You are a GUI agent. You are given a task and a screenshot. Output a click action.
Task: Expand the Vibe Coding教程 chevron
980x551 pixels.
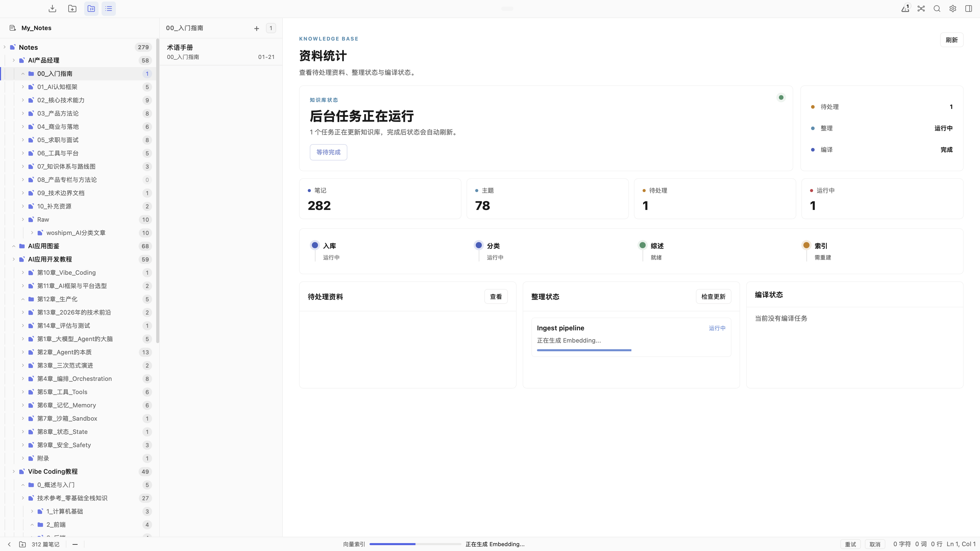[x=14, y=471]
